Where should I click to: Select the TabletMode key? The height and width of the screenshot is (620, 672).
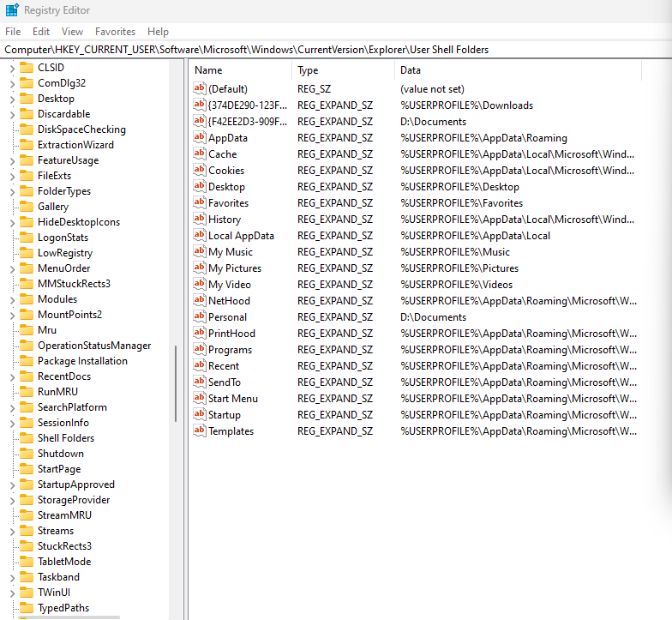(x=64, y=561)
